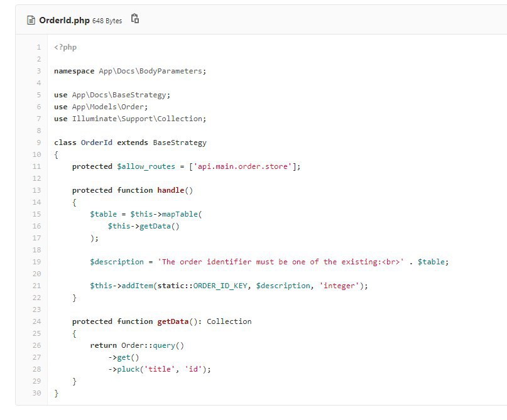507x420 pixels.
Task: Jump to line number 1
Action: tap(39, 47)
